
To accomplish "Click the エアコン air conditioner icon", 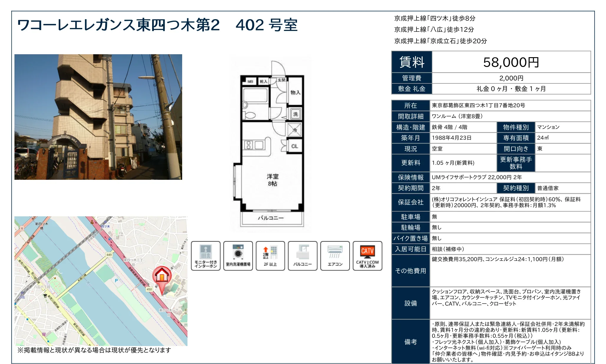I will tap(335, 256).
